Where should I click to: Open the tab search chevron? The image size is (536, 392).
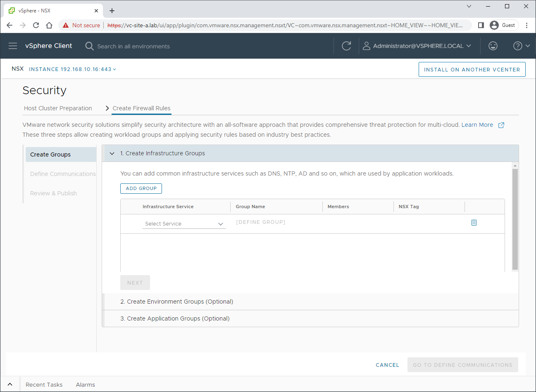[469, 6]
